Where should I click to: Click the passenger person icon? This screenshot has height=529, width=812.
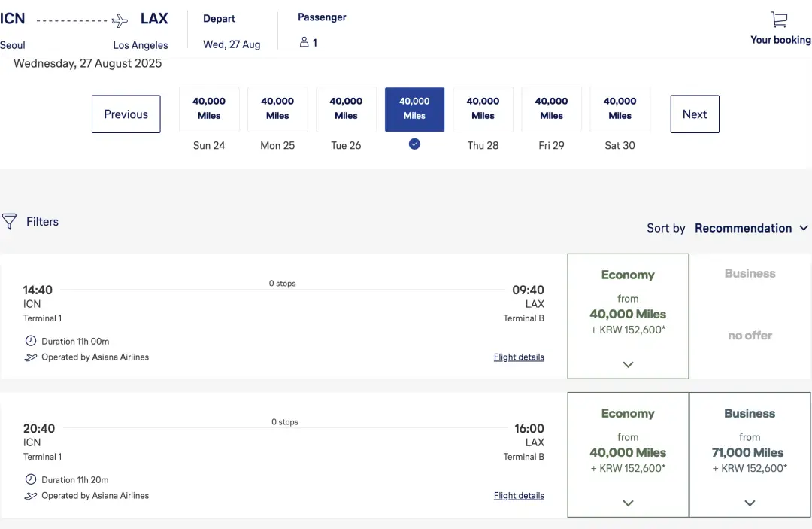(x=304, y=43)
